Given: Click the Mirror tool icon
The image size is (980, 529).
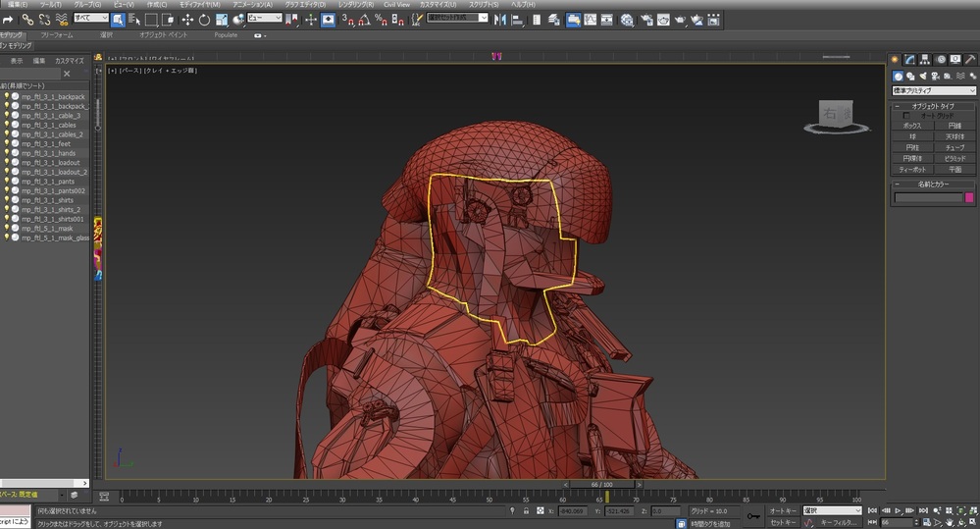Looking at the screenshot, I should [501, 20].
